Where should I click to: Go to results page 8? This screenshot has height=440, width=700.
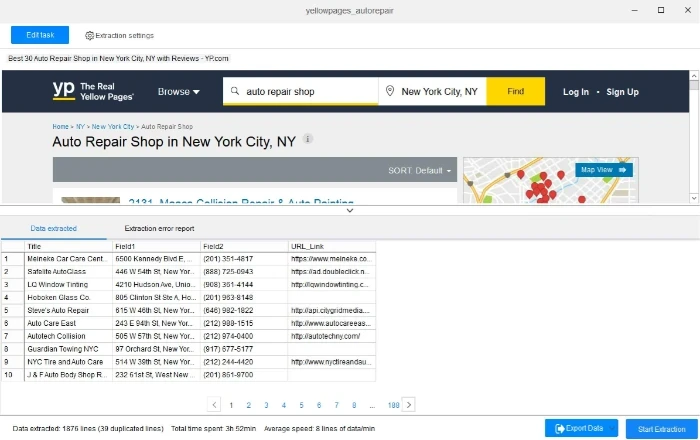point(354,405)
